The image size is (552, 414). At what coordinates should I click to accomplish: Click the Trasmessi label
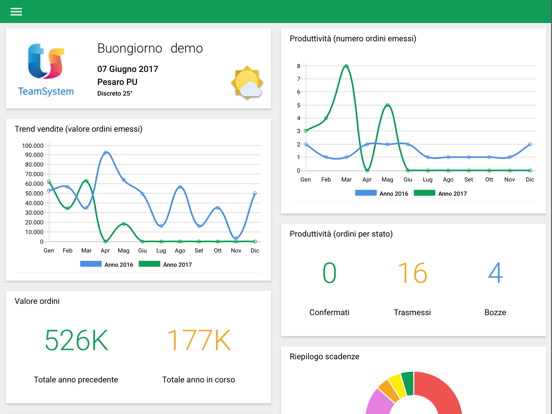tap(412, 312)
